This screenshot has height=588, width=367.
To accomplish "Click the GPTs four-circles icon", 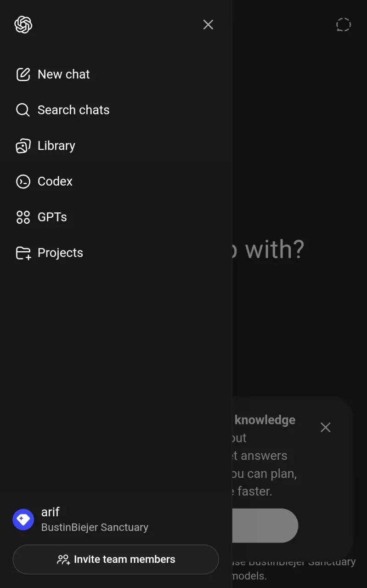I will 23,217.
